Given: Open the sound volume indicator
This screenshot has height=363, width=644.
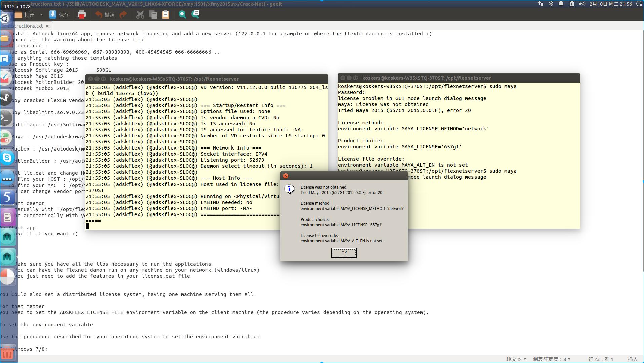Looking at the screenshot, I should tap(582, 4).
